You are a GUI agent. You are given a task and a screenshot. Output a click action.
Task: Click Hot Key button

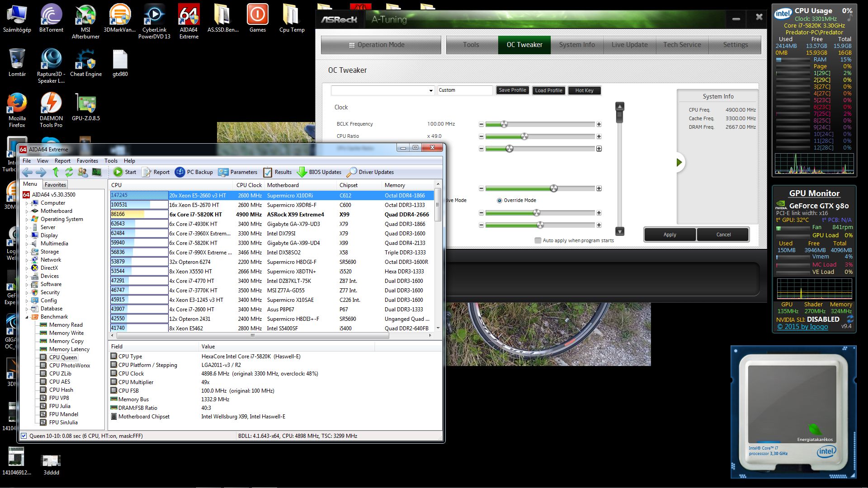click(x=584, y=90)
